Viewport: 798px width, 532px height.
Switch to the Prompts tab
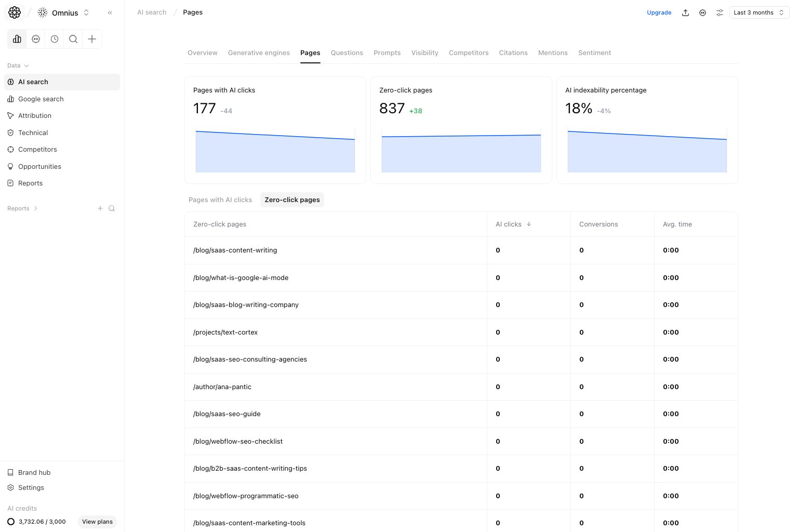click(x=387, y=53)
